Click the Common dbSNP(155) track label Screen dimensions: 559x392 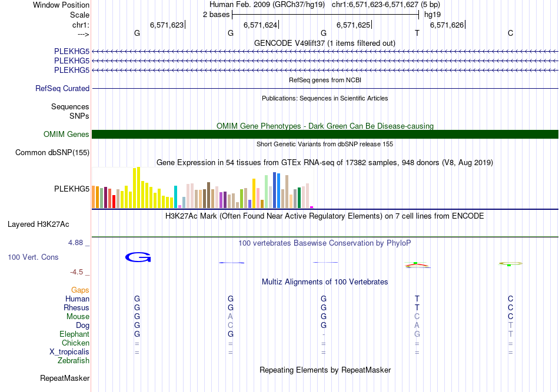(x=52, y=152)
